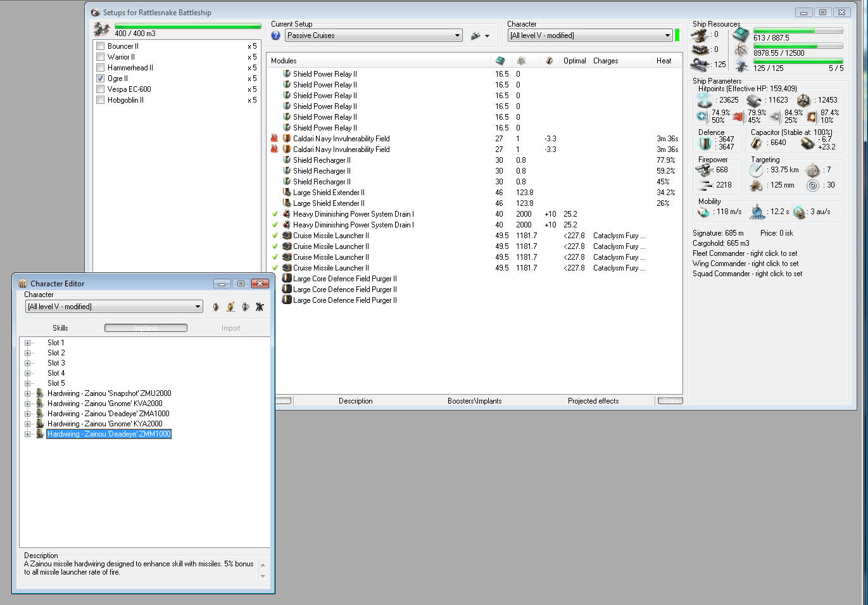Uncheck the Ogre II drone checkbox

100,79
